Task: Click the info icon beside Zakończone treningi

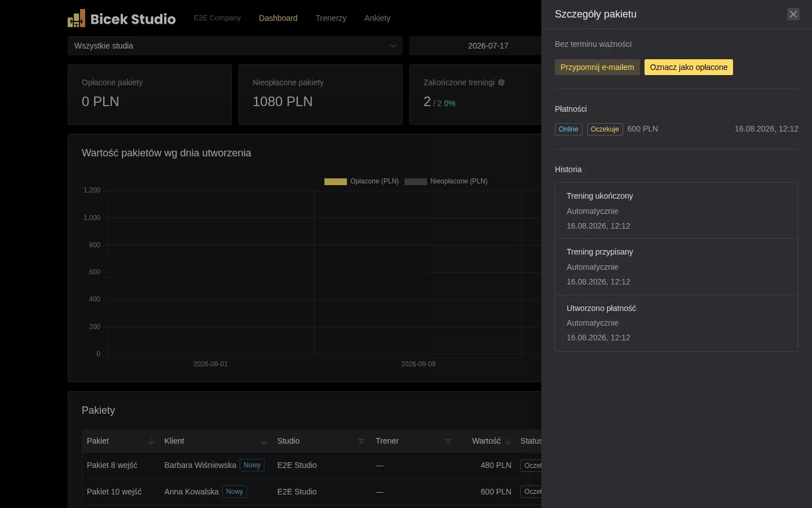Action: (x=501, y=82)
